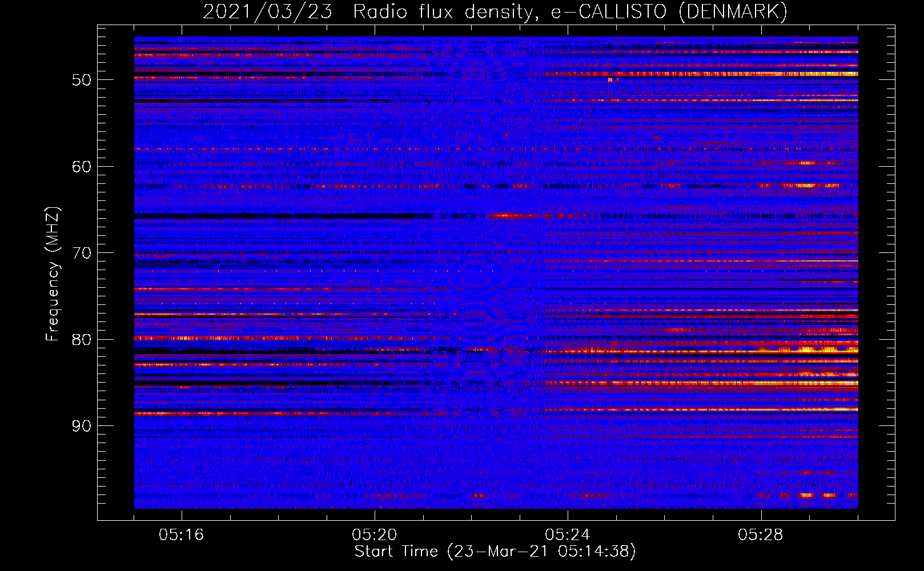This screenshot has width=924, height=571.
Task: Click the 05:24 time tick label
Action: coord(568,535)
